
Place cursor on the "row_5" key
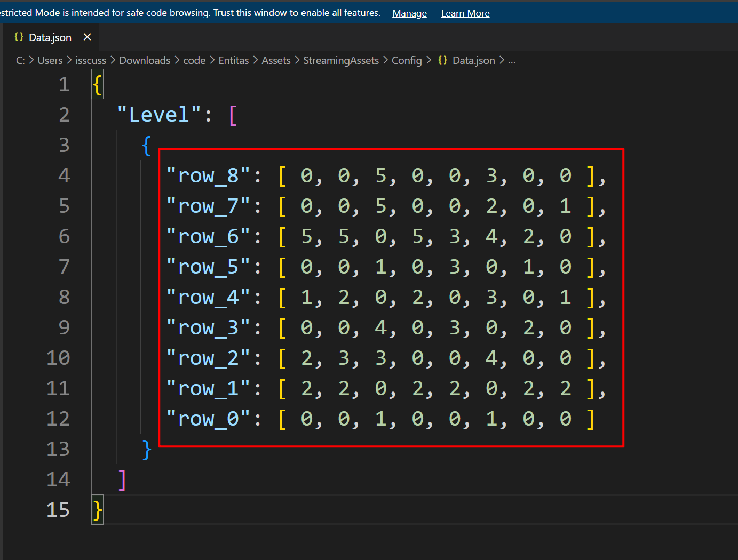tap(208, 267)
